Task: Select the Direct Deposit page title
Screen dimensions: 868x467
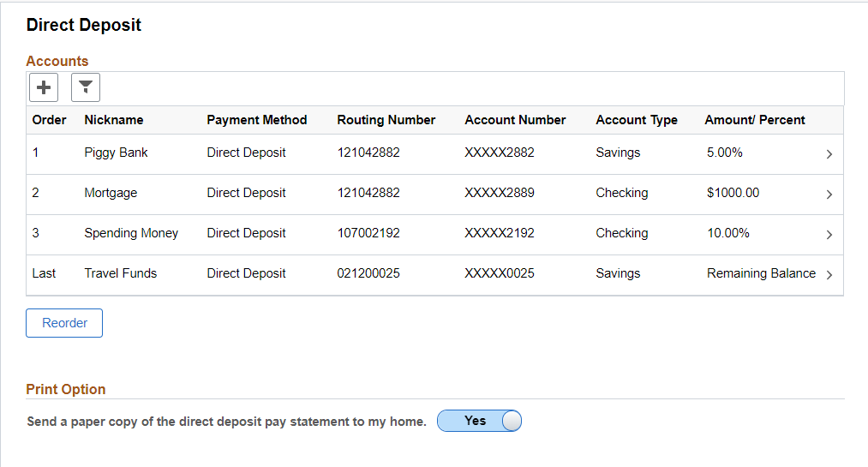Action: click(x=84, y=25)
